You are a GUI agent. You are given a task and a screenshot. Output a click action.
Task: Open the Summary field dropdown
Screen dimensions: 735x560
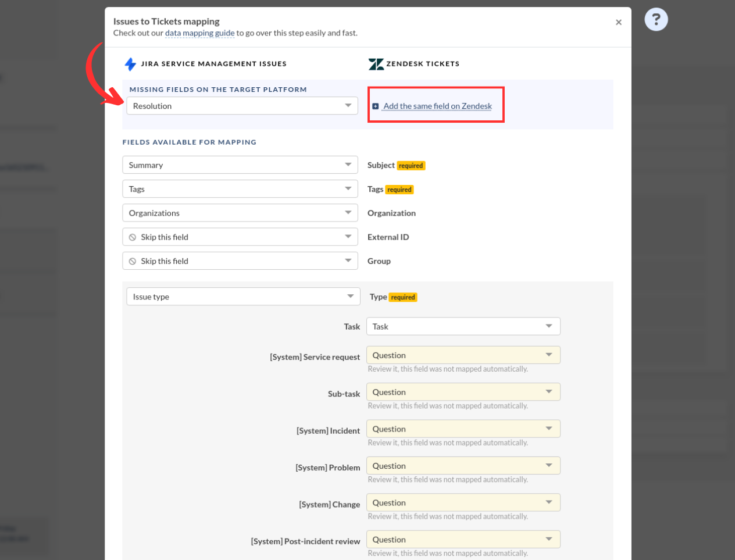[240, 165]
